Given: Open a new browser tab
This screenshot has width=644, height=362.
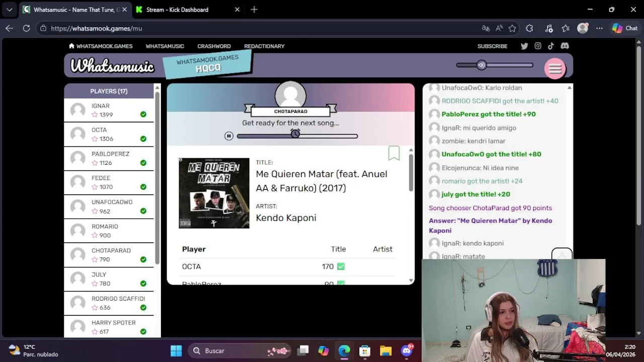Looking at the screenshot, I should pos(254,10).
